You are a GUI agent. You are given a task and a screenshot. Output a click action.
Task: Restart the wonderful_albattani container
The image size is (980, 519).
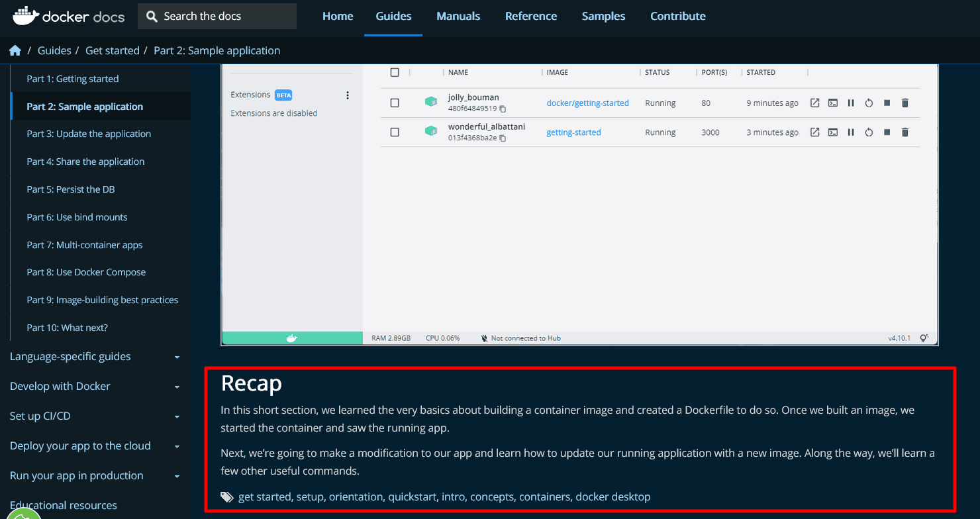click(869, 132)
